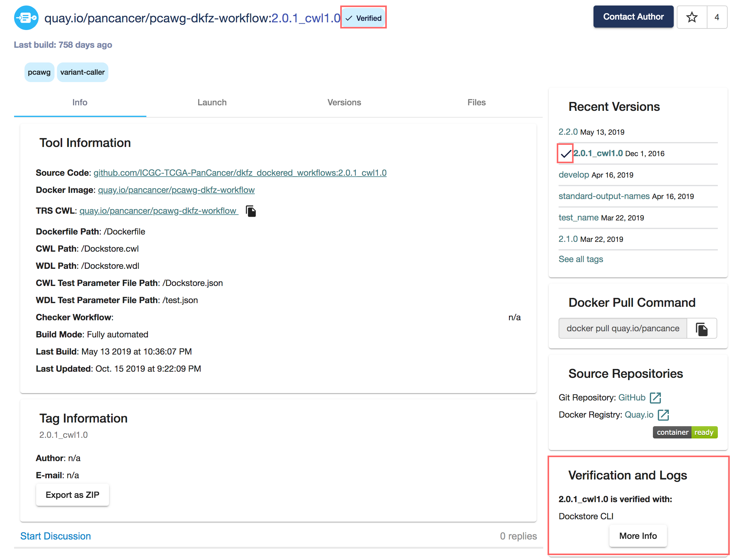
Task: Click the container ready status badge
Action: click(685, 432)
